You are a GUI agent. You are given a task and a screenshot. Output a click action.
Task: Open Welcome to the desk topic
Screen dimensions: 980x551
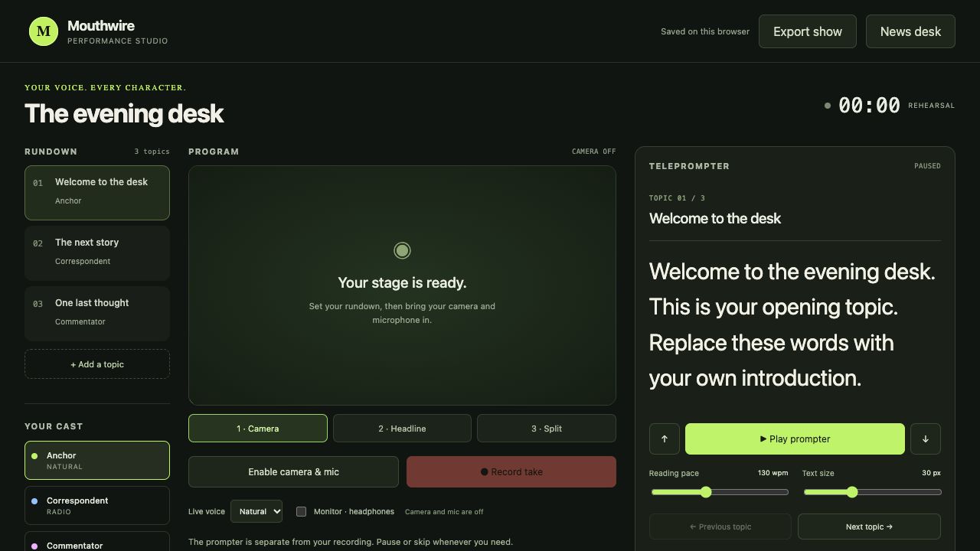[97, 193]
